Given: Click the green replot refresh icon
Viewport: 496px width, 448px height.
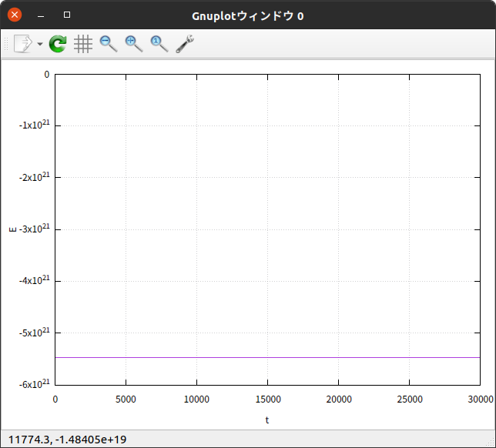Looking at the screenshot, I should click(58, 44).
